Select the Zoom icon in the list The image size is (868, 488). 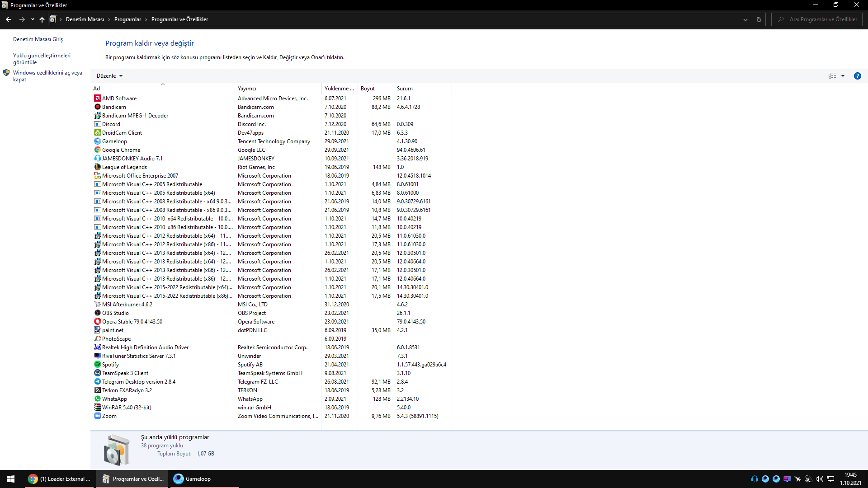click(97, 416)
